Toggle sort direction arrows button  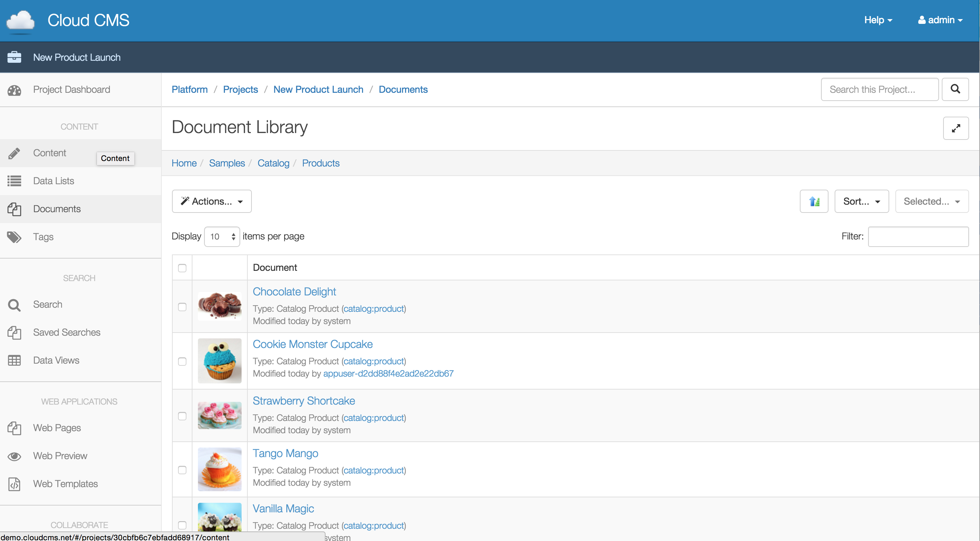814,201
